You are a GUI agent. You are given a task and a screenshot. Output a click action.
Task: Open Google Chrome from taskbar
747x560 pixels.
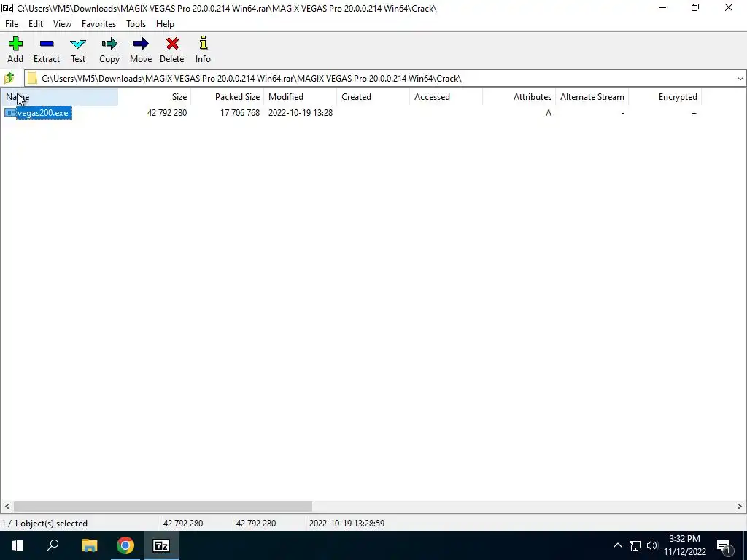125,545
